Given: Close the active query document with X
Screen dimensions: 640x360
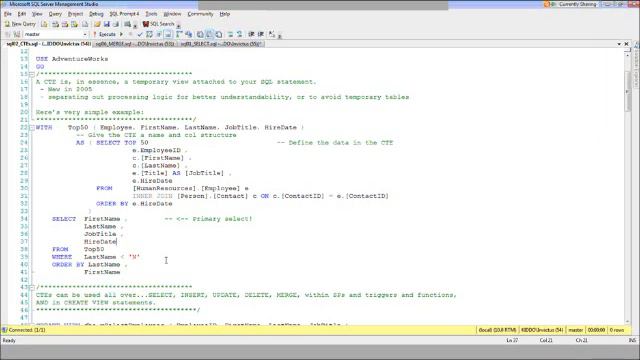Looking at the screenshot, I should (627, 44).
